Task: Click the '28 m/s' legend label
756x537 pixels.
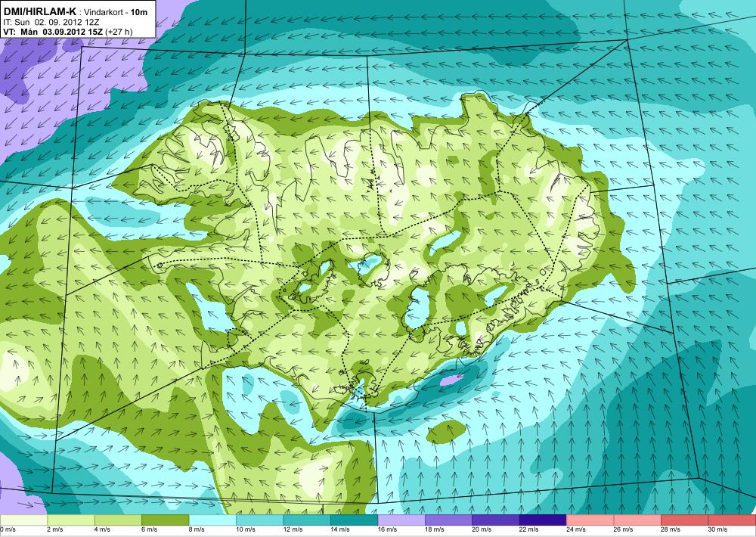Action: point(671,529)
